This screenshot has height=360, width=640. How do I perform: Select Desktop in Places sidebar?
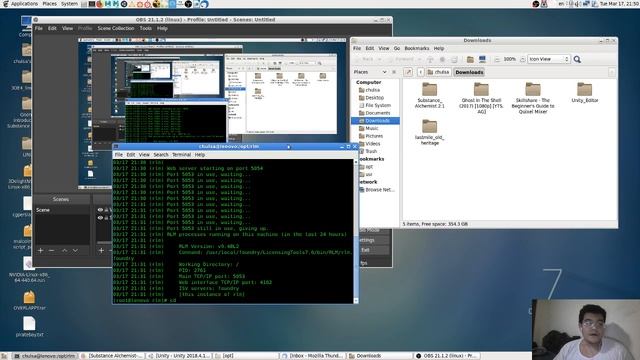point(374,98)
